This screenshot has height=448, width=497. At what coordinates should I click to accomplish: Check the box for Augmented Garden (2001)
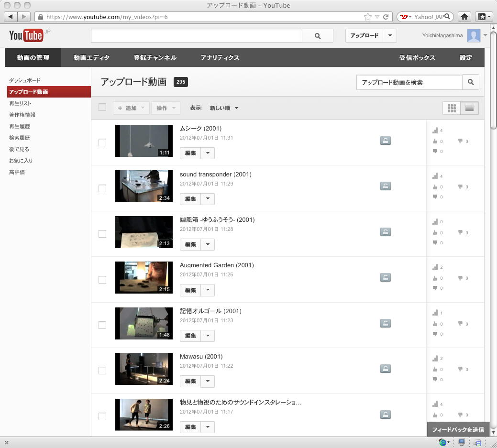(x=102, y=279)
